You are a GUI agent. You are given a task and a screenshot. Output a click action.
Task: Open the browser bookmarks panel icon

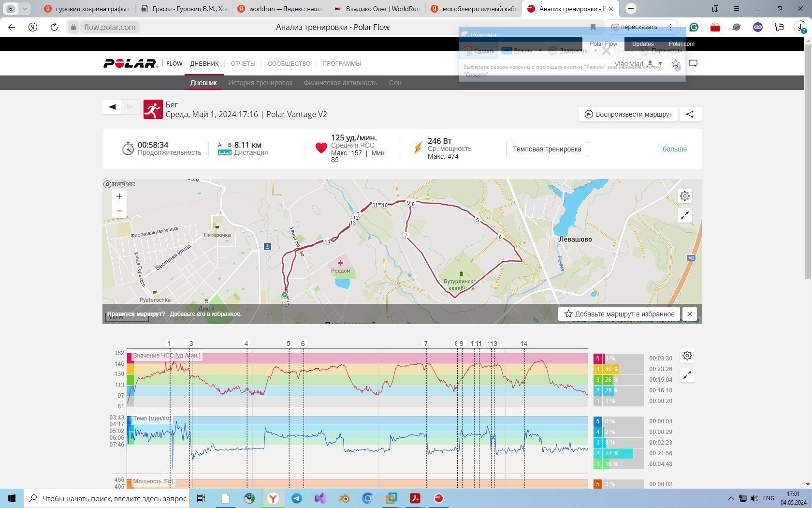pyautogui.click(x=715, y=9)
